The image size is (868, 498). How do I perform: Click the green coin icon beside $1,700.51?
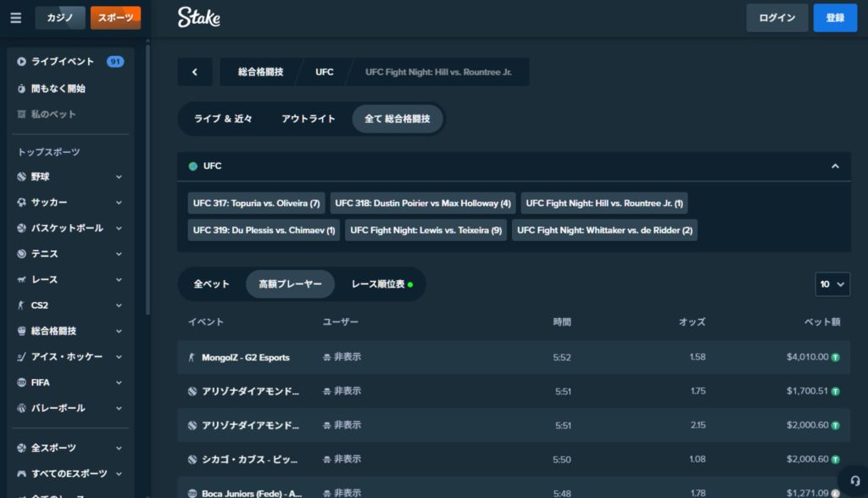tap(835, 392)
